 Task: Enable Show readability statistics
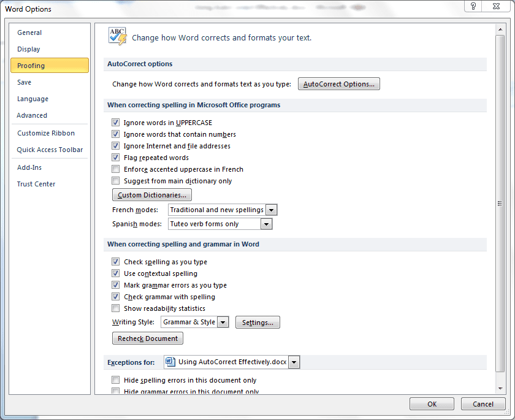pyautogui.click(x=115, y=308)
